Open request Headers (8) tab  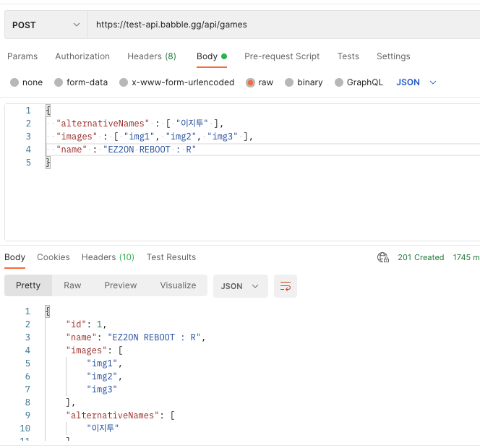click(x=152, y=56)
